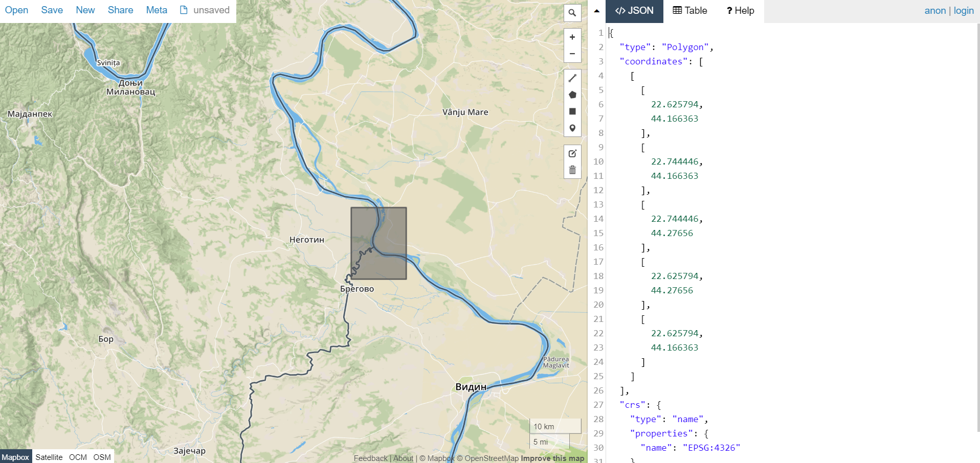Switch to the JSON tab
This screenshot has width=980, height=463.
coord(634,11)
